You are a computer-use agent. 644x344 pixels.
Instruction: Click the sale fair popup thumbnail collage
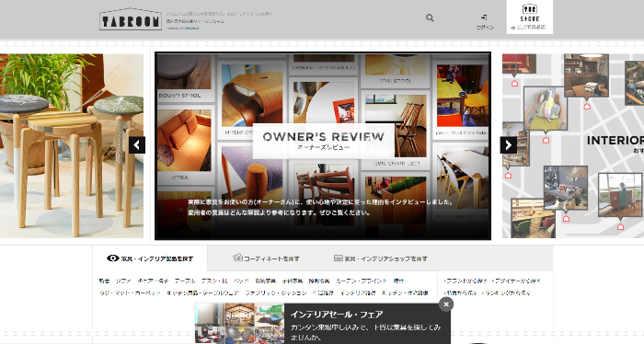pos(239,324)
